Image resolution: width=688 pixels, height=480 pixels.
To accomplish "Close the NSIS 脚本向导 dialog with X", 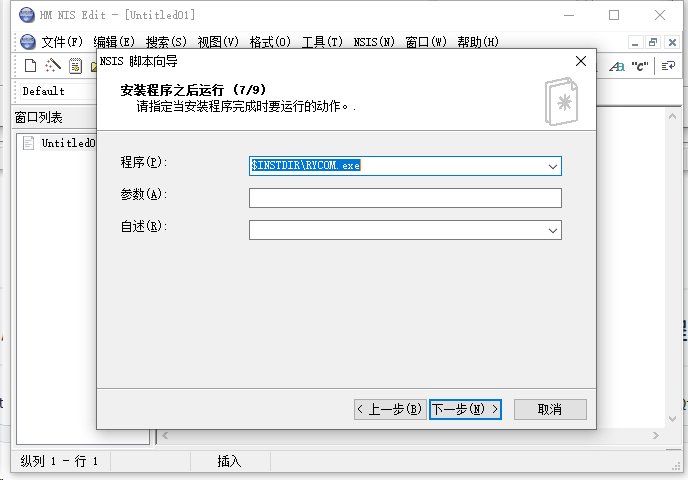I will [x=580, y=61].
